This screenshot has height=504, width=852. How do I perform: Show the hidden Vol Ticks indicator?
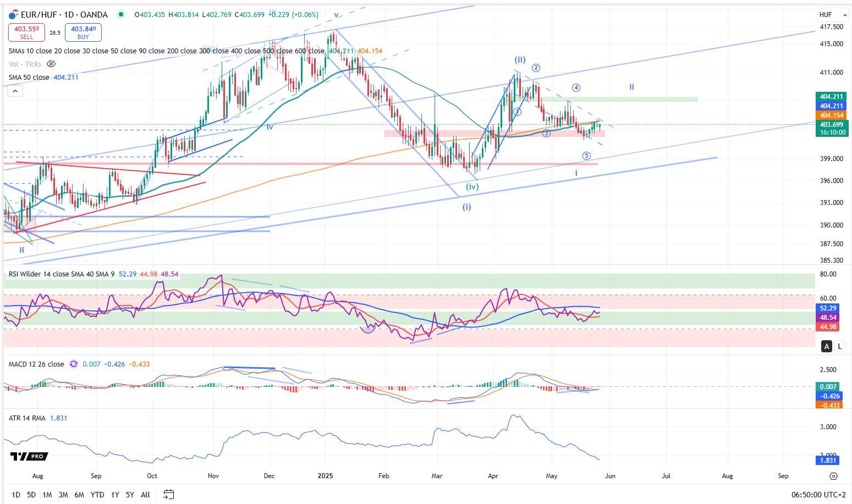[51, 64]
